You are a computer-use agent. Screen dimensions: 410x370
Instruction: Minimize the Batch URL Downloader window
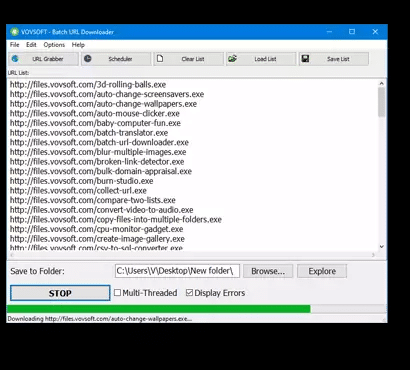click(329, 32)
